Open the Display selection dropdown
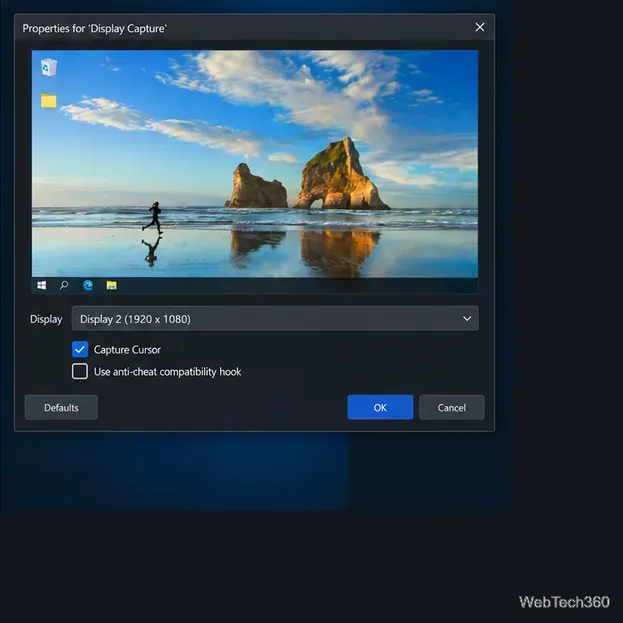Viewport: 623px width, 623px height. (x=275, y=319)
